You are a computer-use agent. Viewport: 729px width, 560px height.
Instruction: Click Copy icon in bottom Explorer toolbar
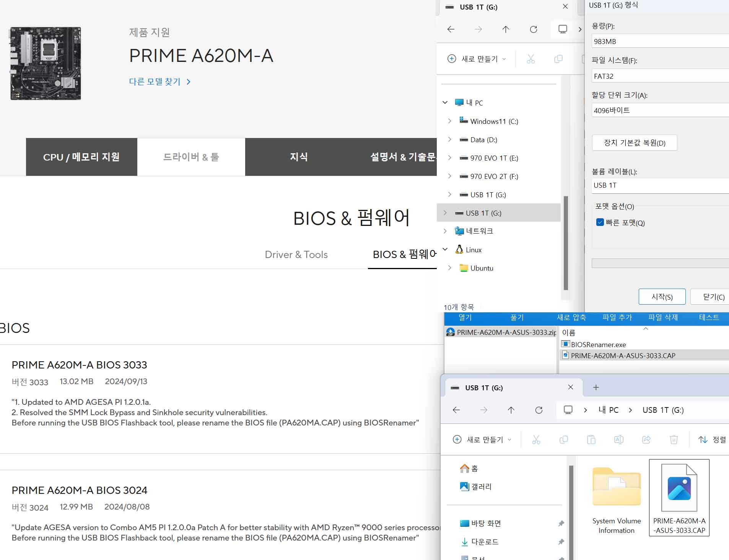(x=564, y=440)
